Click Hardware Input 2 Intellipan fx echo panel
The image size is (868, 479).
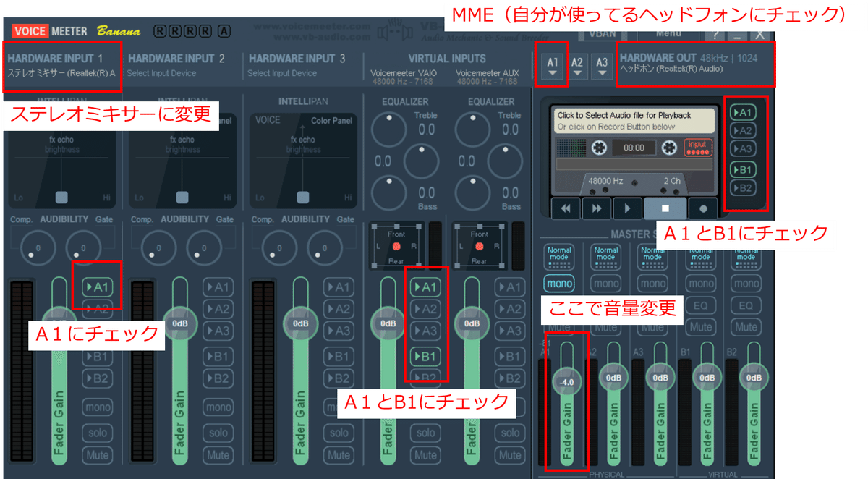182,159
